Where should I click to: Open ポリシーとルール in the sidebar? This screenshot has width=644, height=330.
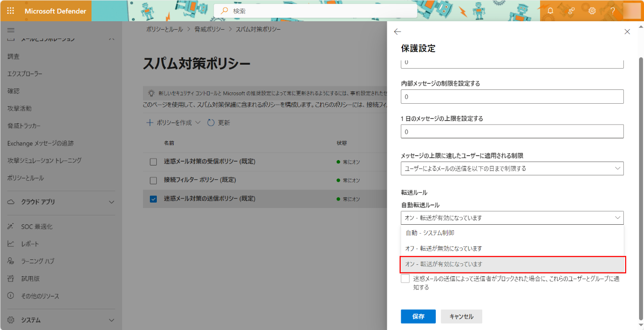[x=26, y=178]
